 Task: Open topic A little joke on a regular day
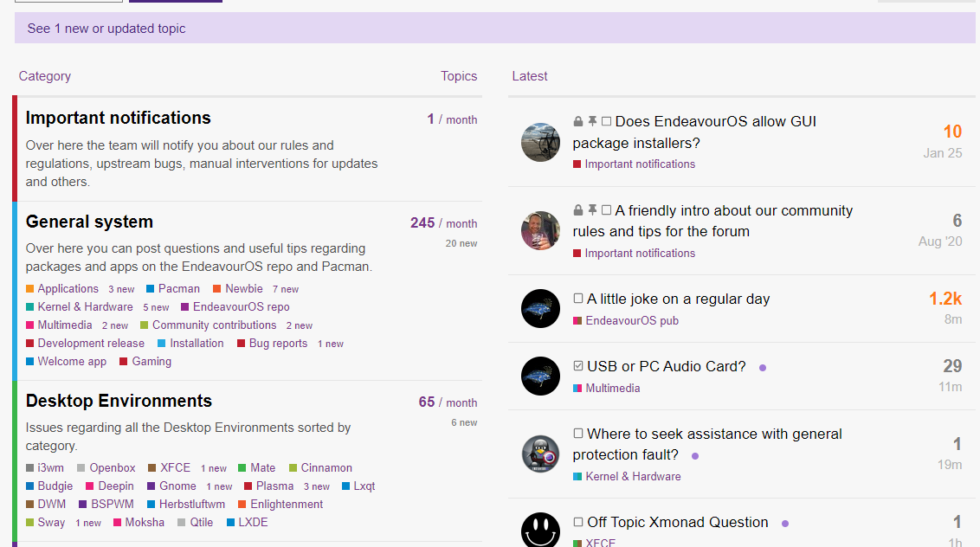click(678, 299)
